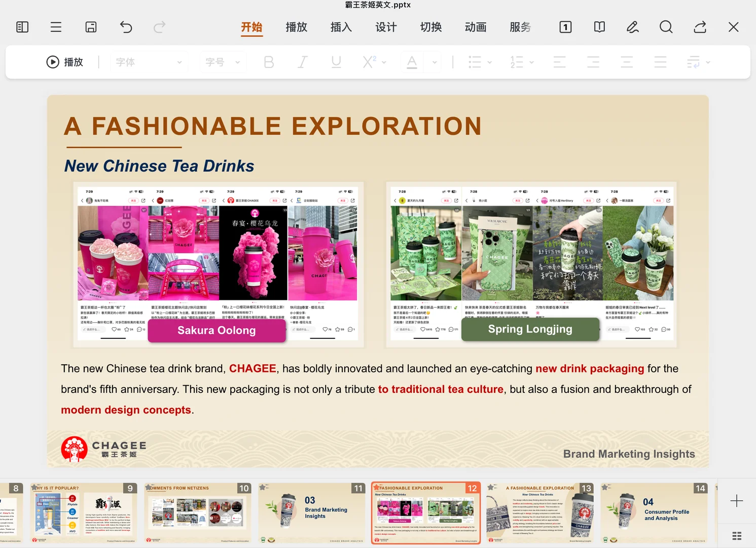The image size is (756, 548).
Task: Redo the last undone action
Action: pos(160,27)
